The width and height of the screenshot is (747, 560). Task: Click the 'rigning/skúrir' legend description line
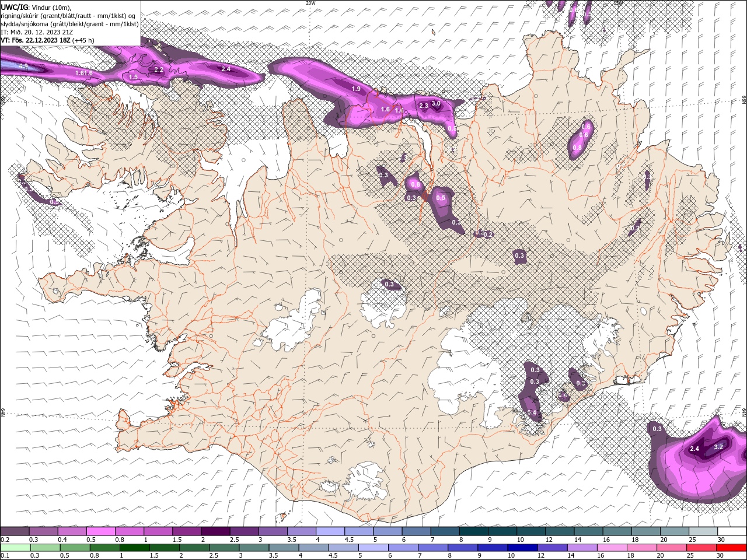(69, 16)
